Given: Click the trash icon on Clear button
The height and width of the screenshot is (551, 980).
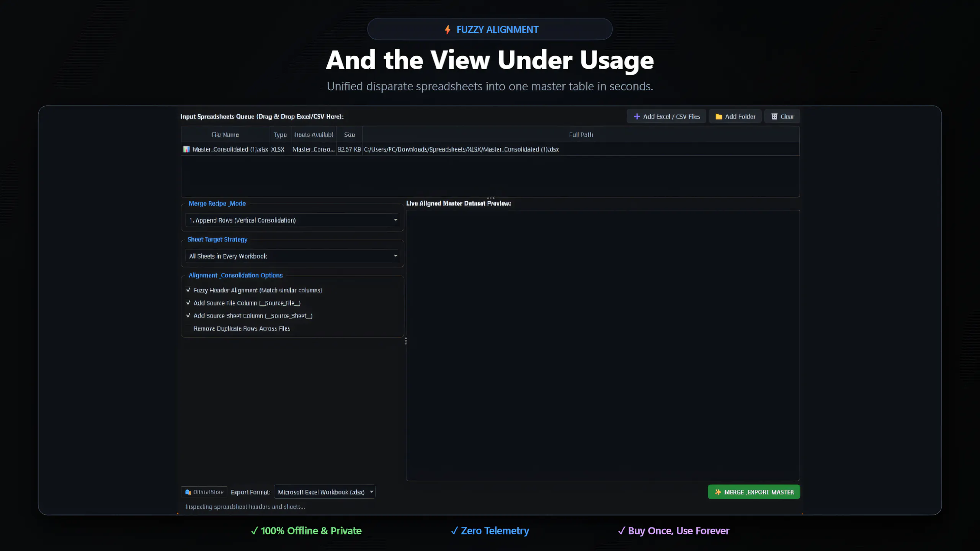Looking at the screenshot, I should point(774,116).
